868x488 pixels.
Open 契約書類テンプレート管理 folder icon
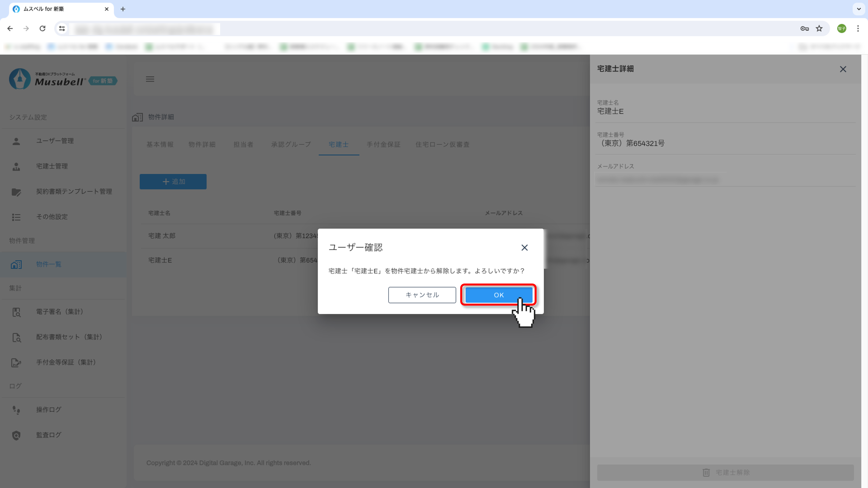(16, 192)
